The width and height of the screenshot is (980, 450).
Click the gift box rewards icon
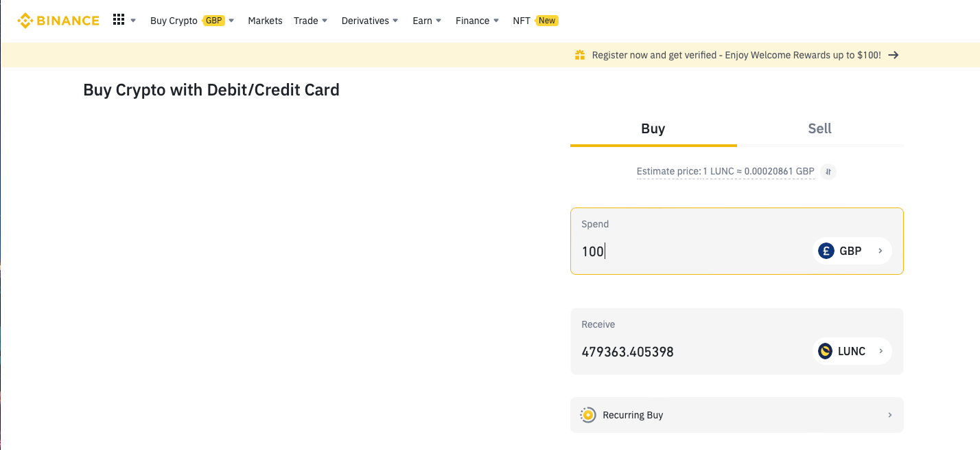point(580,55)
